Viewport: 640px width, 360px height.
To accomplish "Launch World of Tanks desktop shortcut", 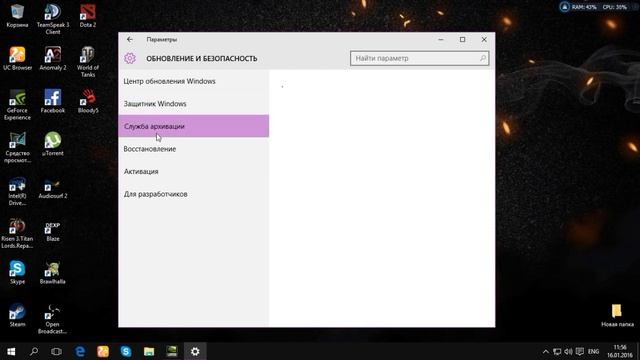I will tap(88, 62).
